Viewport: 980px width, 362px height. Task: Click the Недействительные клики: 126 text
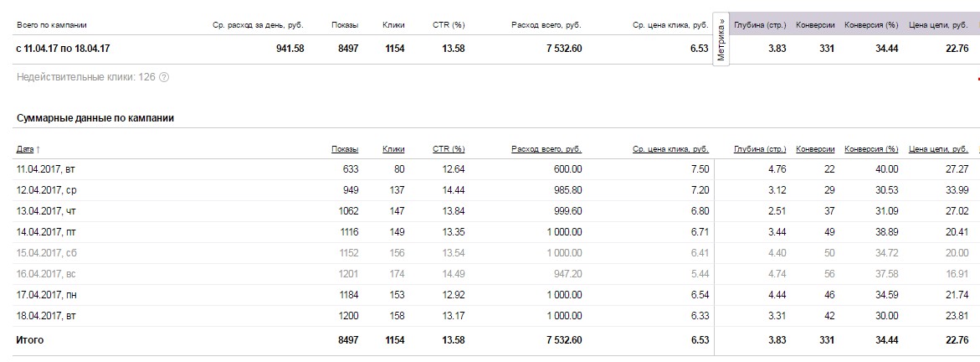(x=85, y=78)
